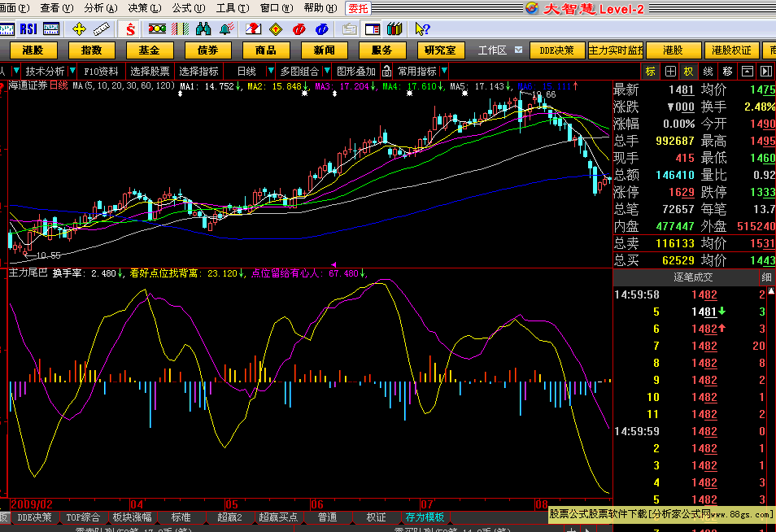The image size is (776, 532).
Task: Click the 选择指标 button
Action: pyautogui.click(x=198, y=72)
